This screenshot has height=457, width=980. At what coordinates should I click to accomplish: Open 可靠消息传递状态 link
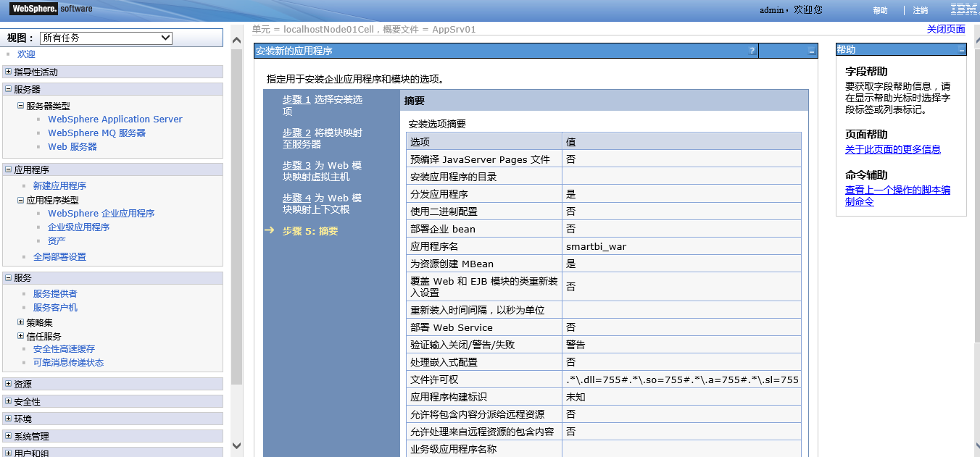tap(68, 363)
